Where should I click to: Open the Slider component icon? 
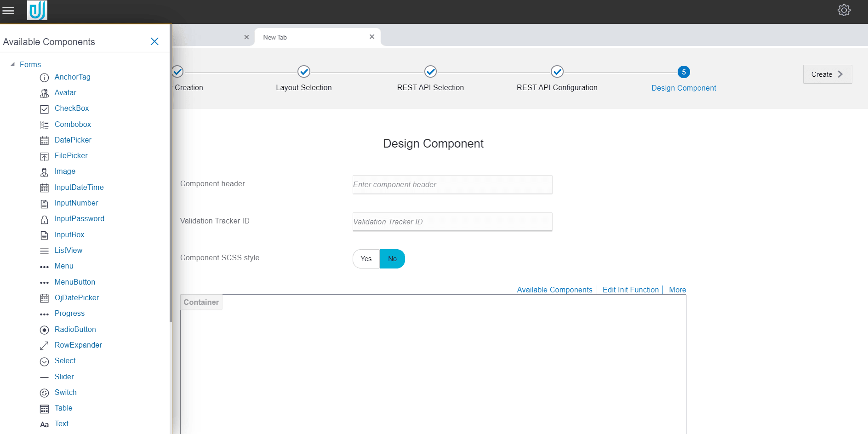[44, 377]
